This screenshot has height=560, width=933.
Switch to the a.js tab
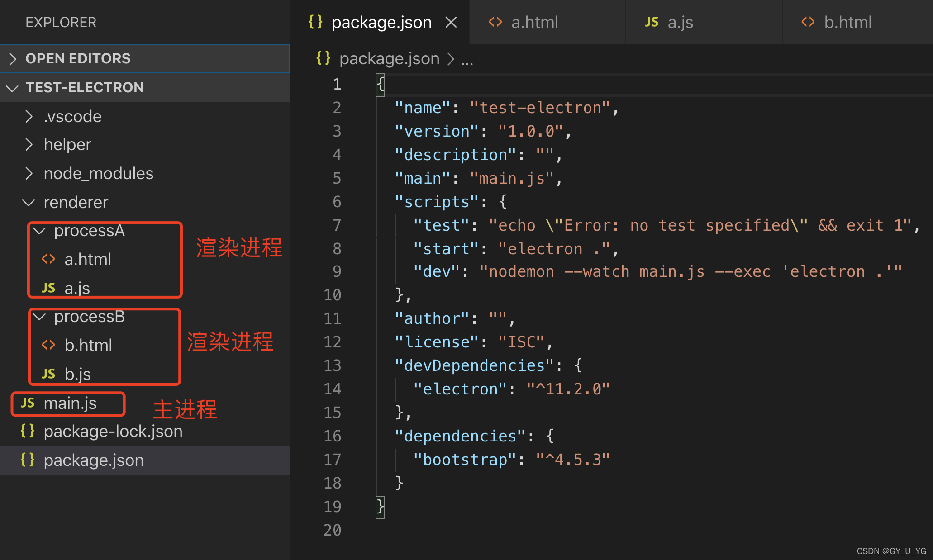704,22
